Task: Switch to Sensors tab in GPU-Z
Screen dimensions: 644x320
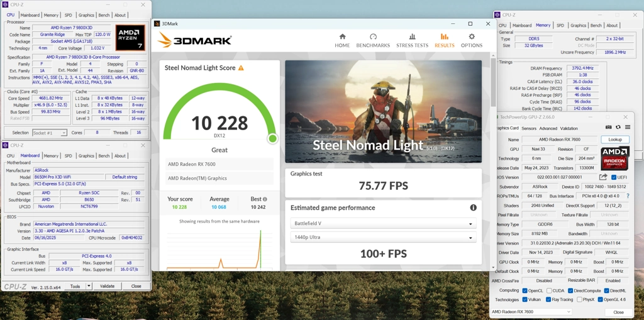Action: [x=528, y=128]
